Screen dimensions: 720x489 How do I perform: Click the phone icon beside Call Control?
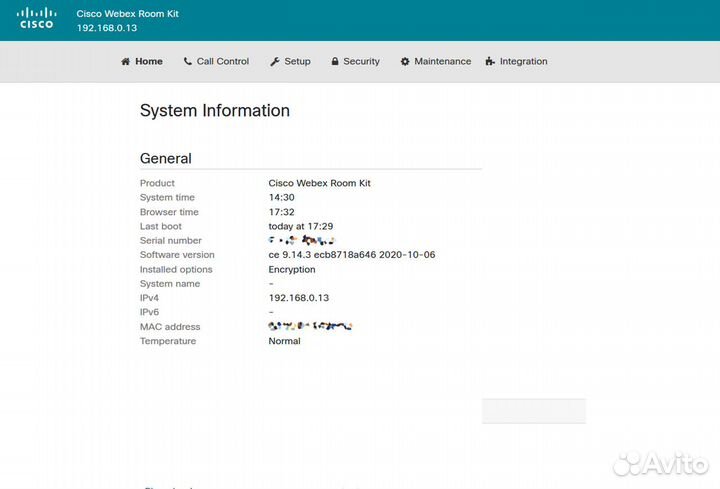[187, 61]
